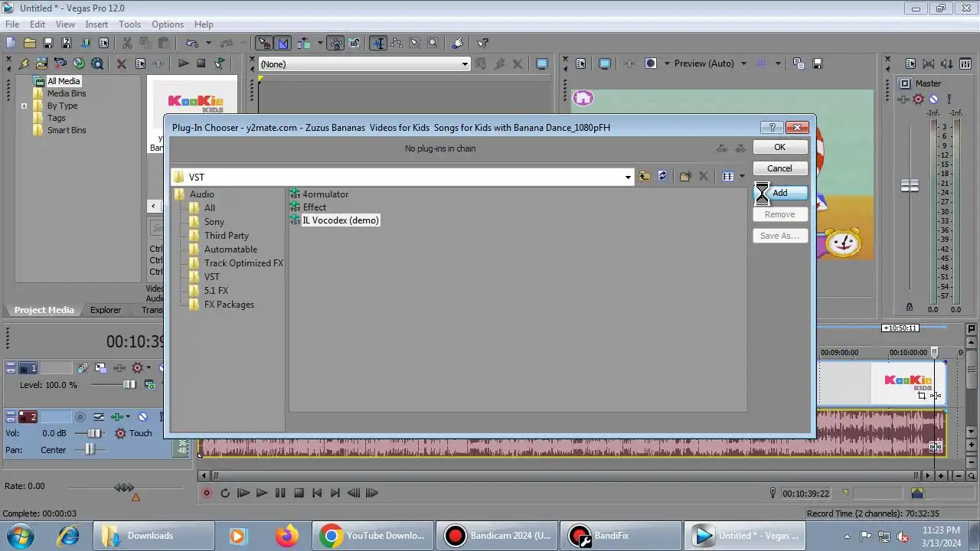Open a project with folder icon
Viewport: 980px width, 551px height.
point(29,44)
